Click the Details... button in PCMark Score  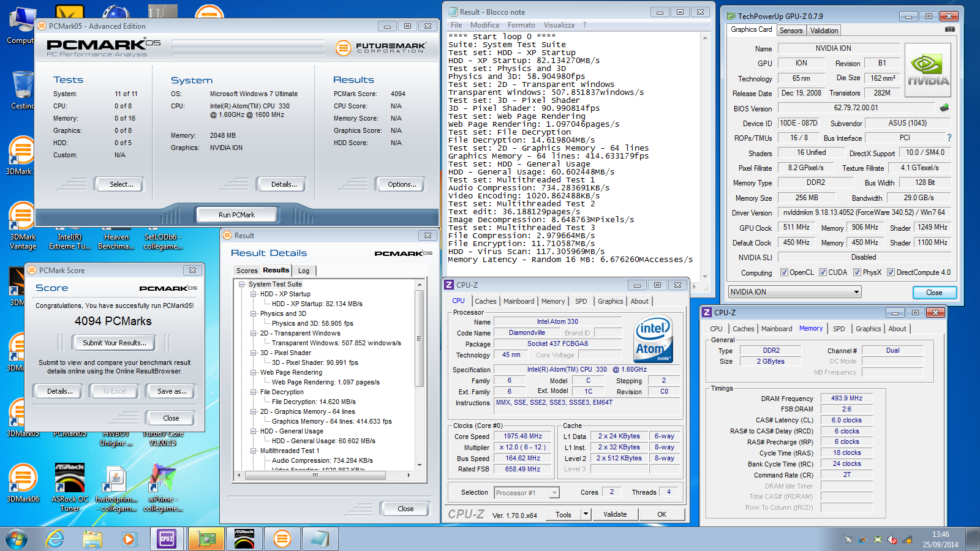[x=60, y=391]
